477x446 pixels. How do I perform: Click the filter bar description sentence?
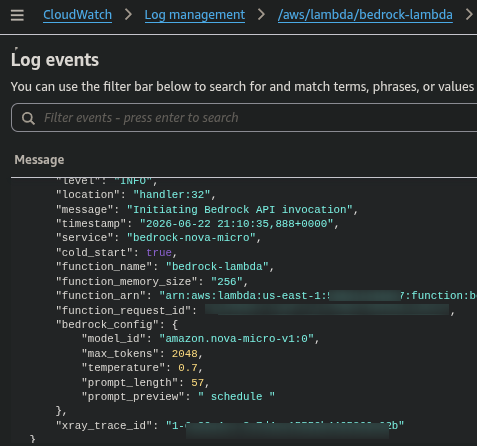(x=242, y=87)
